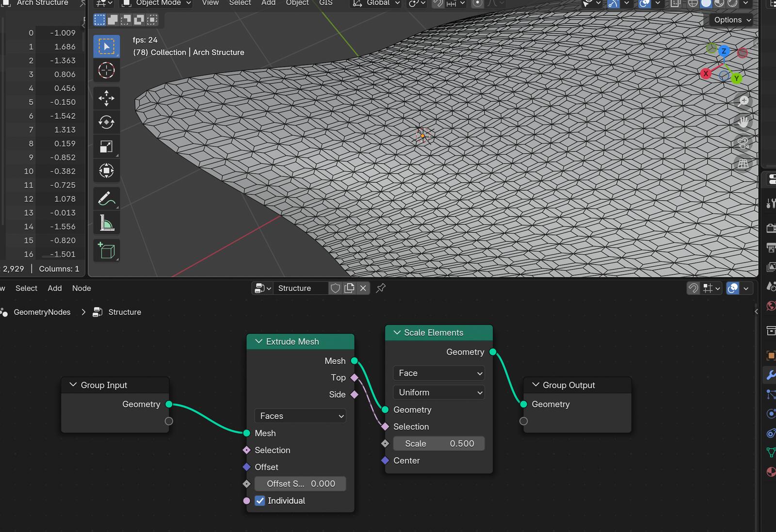
Task: Select the Cursor tool in toolbar
Action: click(x=106, y=70)
